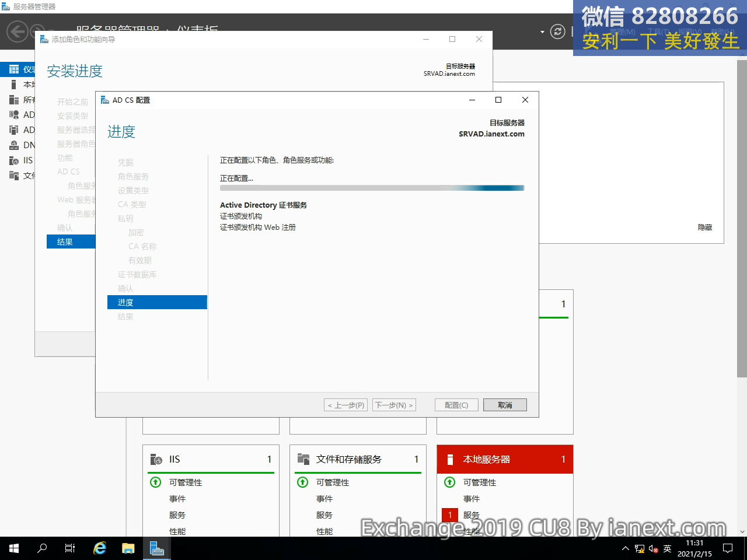Open 事件 in the IIS tile

(x=177, y=499)
